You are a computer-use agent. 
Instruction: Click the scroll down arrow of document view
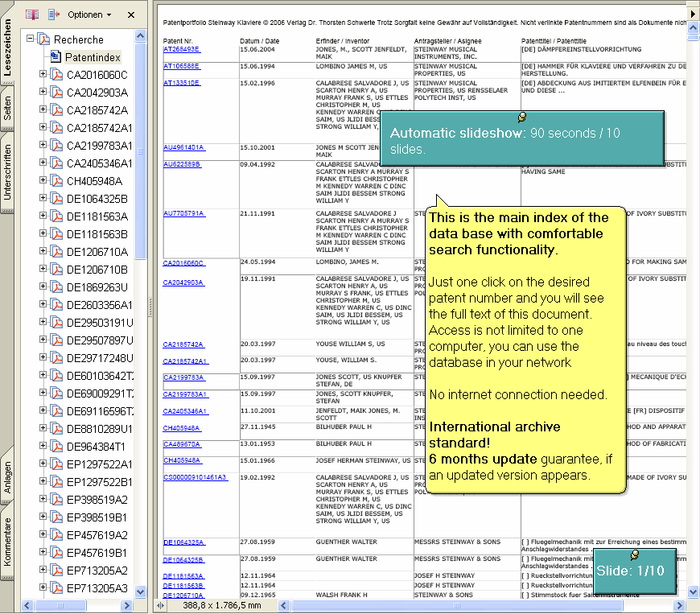click(x=693, y=591)
